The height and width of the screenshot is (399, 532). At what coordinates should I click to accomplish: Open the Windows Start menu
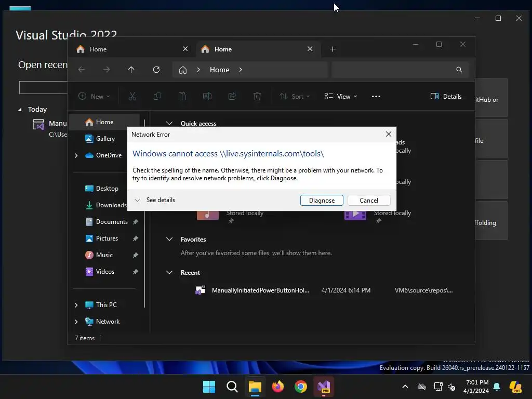click(209, 387)
